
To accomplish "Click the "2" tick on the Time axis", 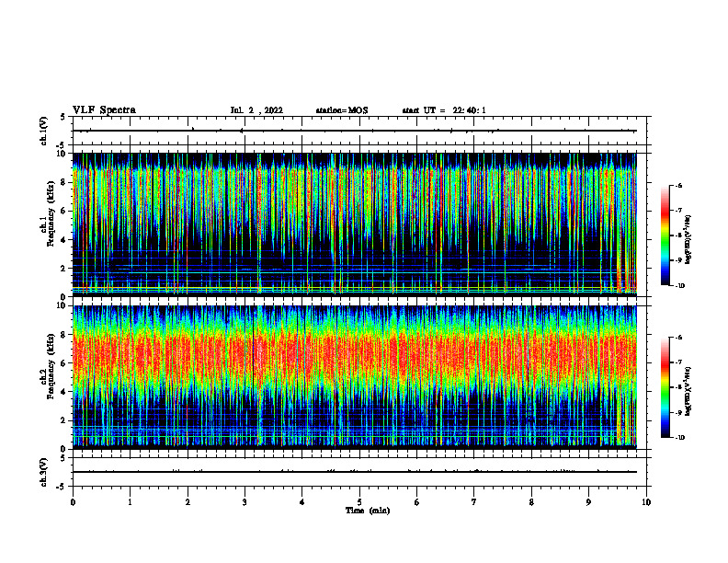I will point(188,502).
